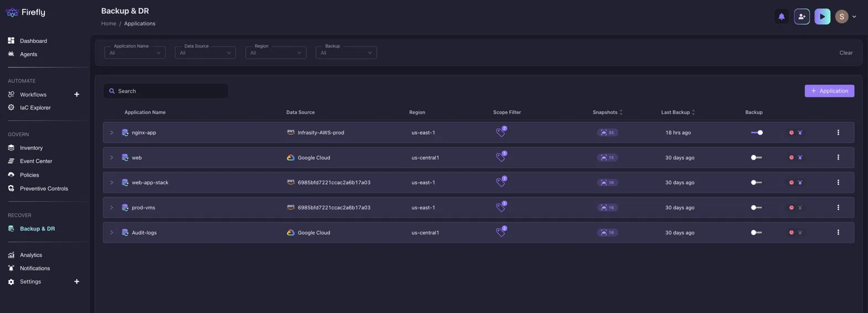
Task: Open the 35 snapshots badge for nginx-app
Action: [x=607, y=132]
